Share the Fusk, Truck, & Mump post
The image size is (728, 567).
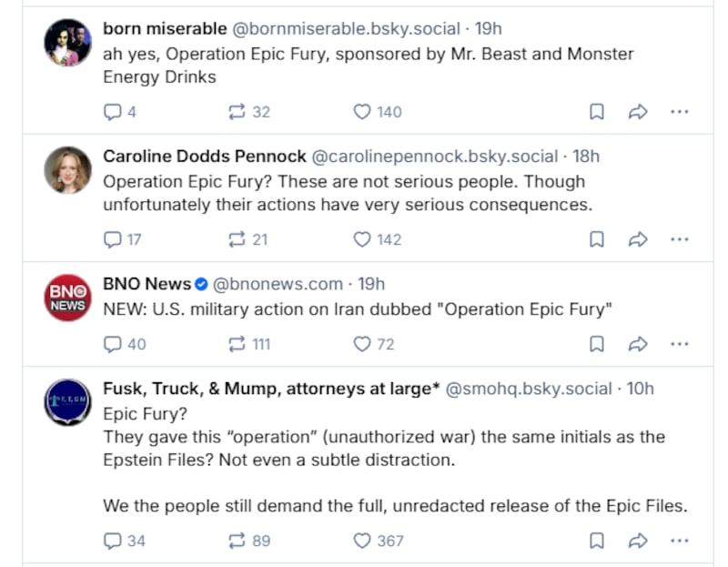[638, 541]
